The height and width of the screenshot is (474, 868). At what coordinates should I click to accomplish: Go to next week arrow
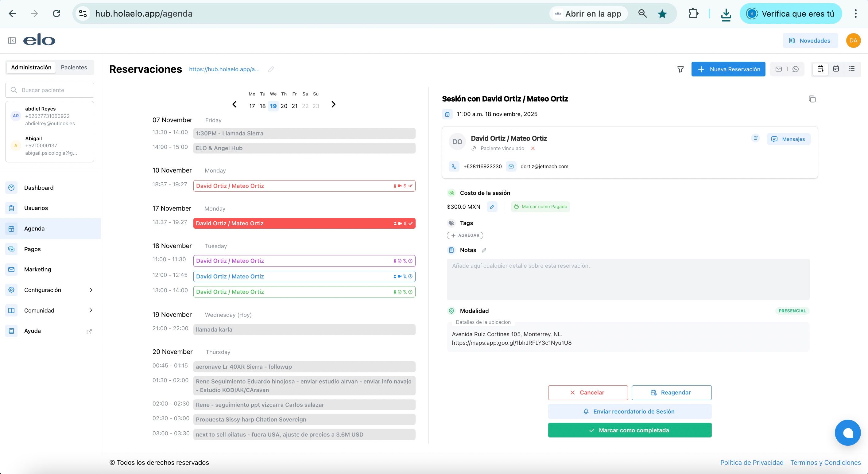point(333,104)
